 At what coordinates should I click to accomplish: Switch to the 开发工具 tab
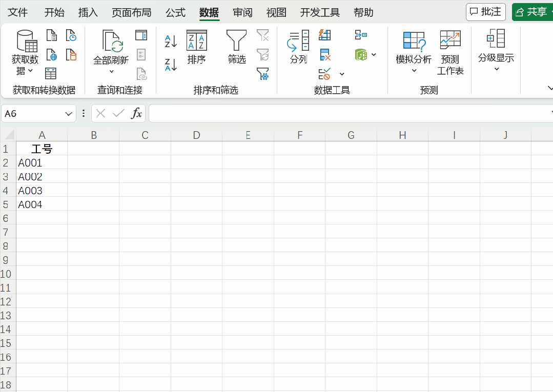tap(320, 12)
